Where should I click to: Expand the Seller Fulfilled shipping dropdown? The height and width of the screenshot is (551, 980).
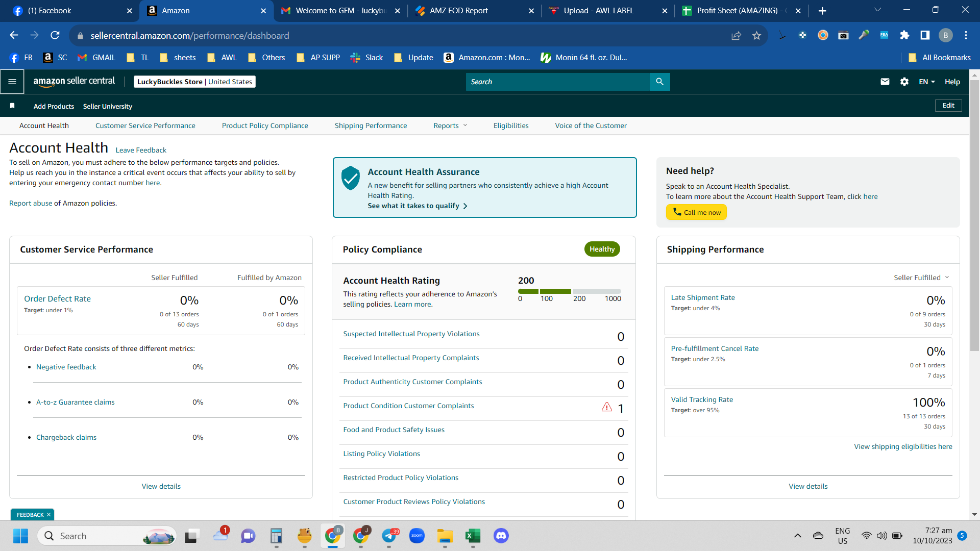point(921,278)
